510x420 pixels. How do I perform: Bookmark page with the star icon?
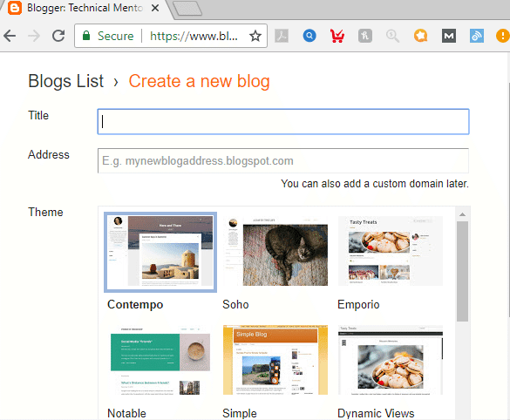click(x=255, y=36)
